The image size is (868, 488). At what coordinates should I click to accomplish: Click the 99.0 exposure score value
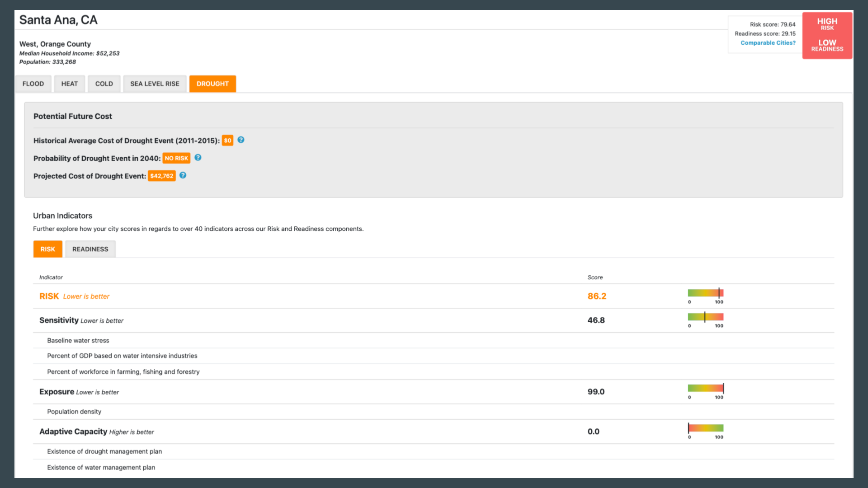596,392
